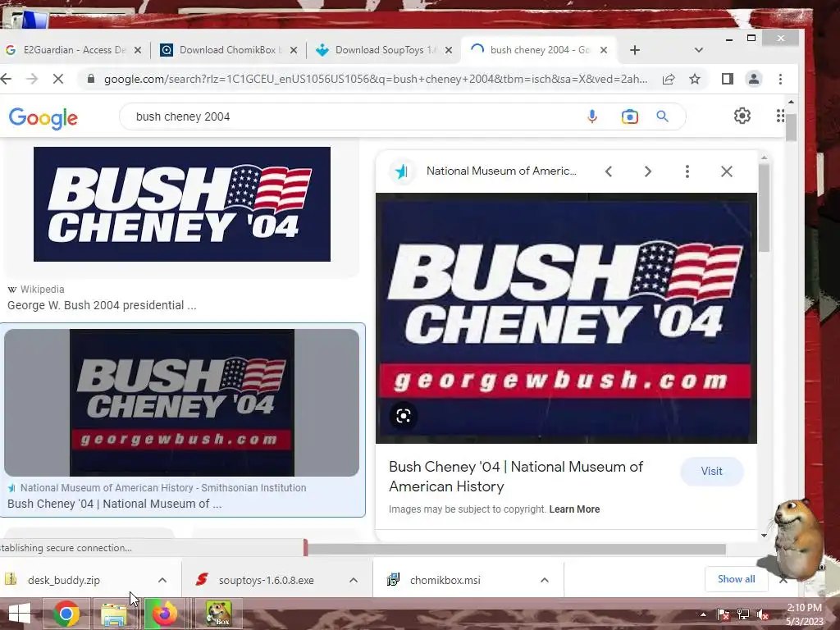
Task: Search by image with the camera icon
Action: point(630,116)
